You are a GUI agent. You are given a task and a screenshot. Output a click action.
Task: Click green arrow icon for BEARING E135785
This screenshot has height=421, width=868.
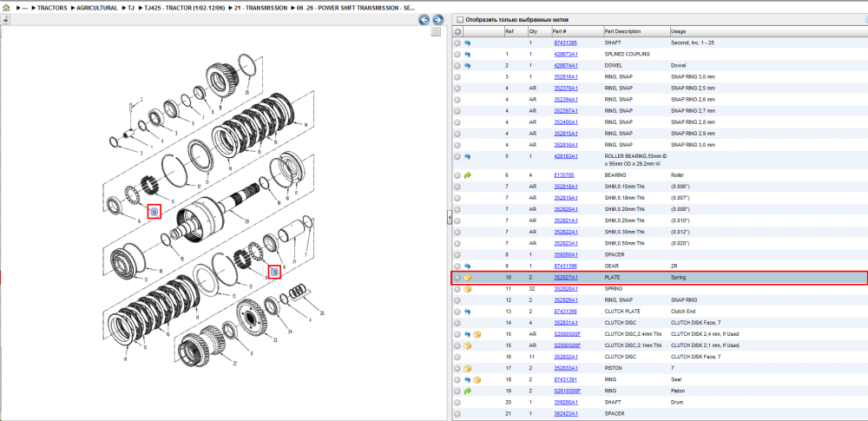(467, 175)
